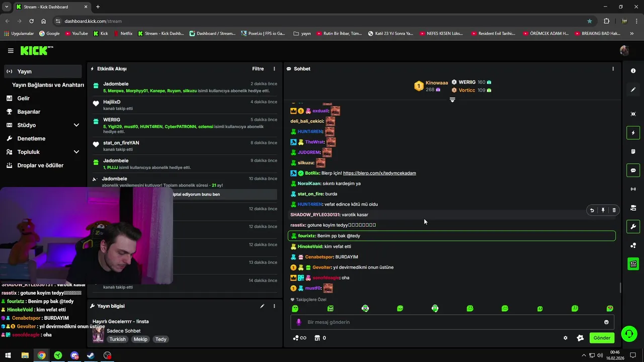Open chat settings gear icon
The width and height of the screenshot is (644, 362).
(566, 338)
